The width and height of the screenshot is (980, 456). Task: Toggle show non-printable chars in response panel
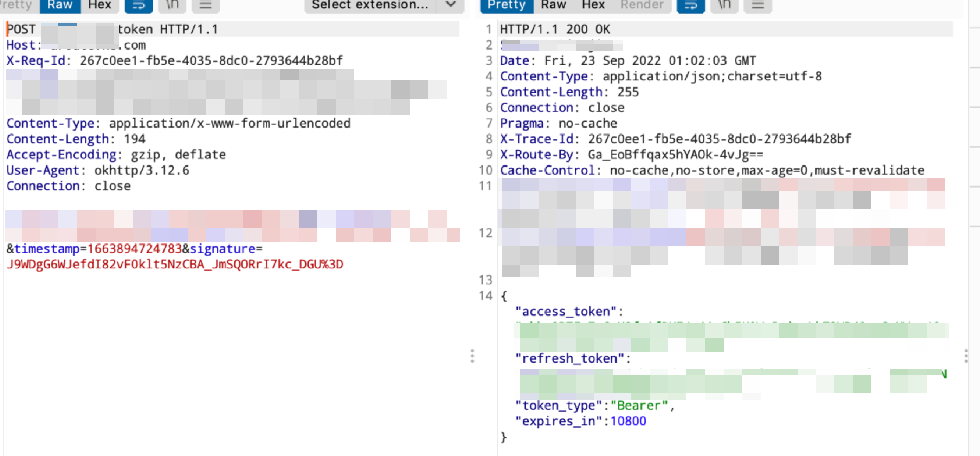[724, 5]
